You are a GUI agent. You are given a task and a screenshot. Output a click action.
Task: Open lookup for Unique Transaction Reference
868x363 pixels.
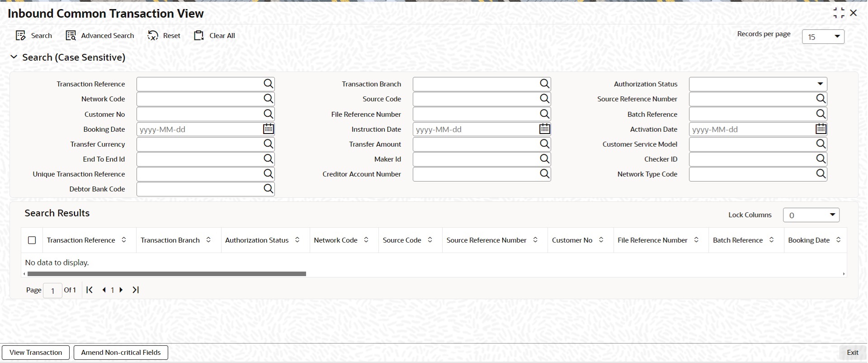tap(269, 174)
